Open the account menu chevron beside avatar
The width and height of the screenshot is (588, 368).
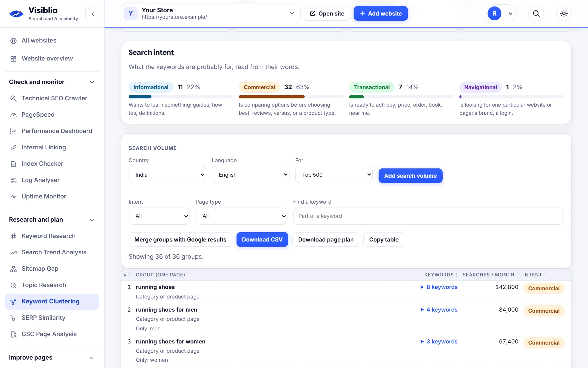(511, 14)
